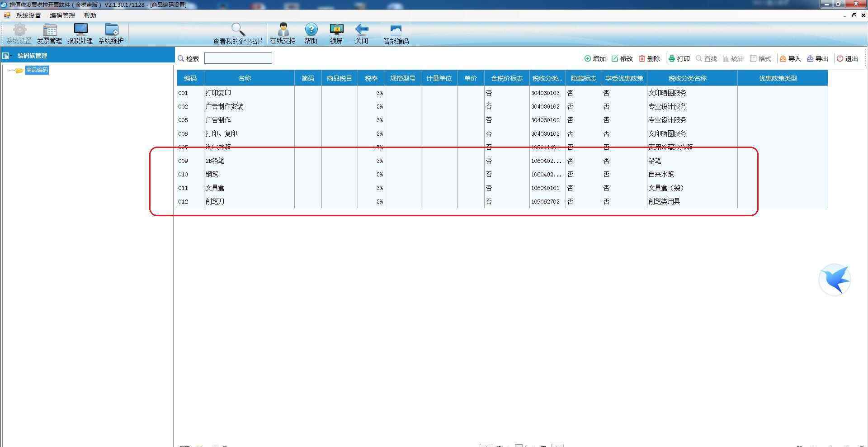Sort by 税率 column header
Image resolution: width=868 pixels, height=447 pixels.
[371, 78]
